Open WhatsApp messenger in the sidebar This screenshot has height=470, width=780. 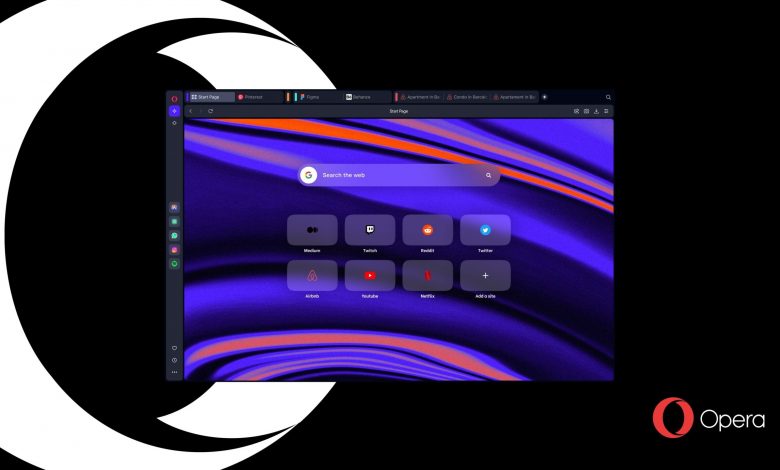[x=174, y=236]
